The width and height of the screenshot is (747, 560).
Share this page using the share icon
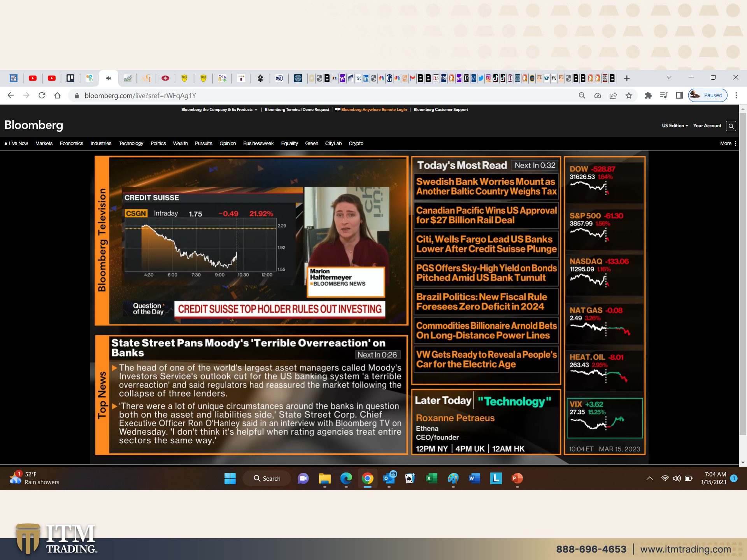coord(613,96)
